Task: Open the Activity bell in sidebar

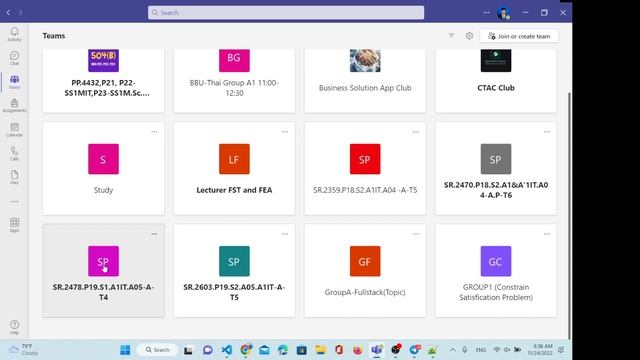Action: pyautogui.click(x=14, y=34)
